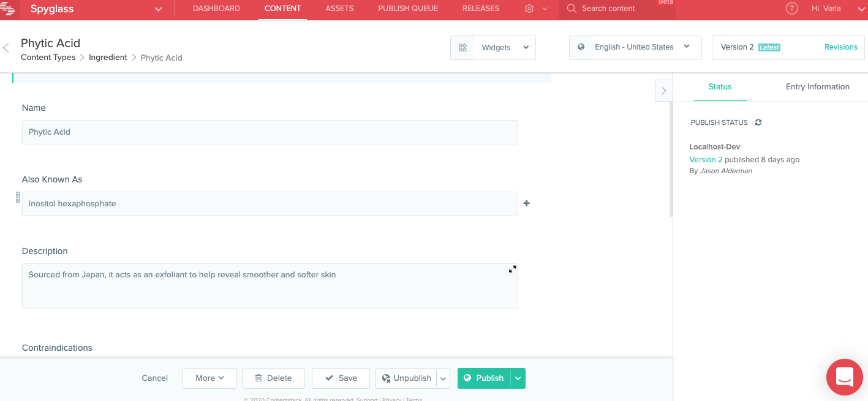Screen dimensions: 868x401
Task: Click the Localhost-Dev environment label
Action: (715, 147)
